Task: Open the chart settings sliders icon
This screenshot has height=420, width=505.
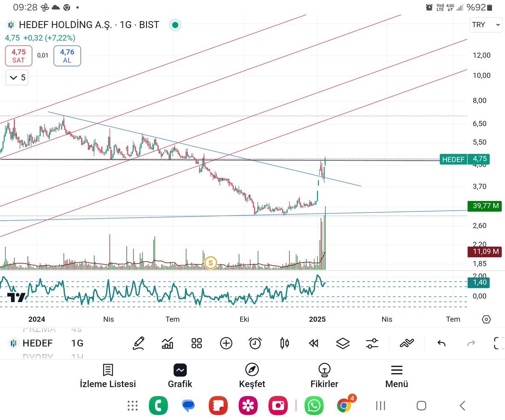Action: 372,343
